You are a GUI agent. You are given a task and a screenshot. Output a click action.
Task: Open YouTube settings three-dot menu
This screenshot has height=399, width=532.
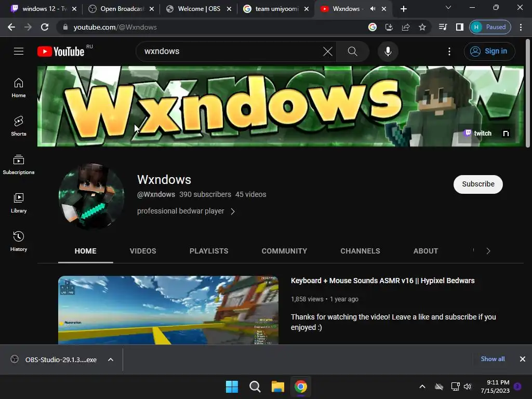click(x=449, y=51)
